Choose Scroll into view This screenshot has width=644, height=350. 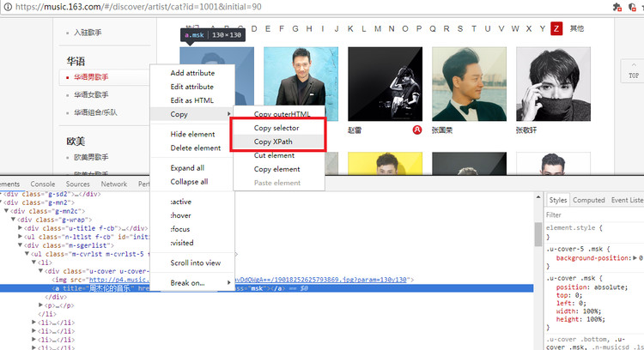(x=192, y=263)
